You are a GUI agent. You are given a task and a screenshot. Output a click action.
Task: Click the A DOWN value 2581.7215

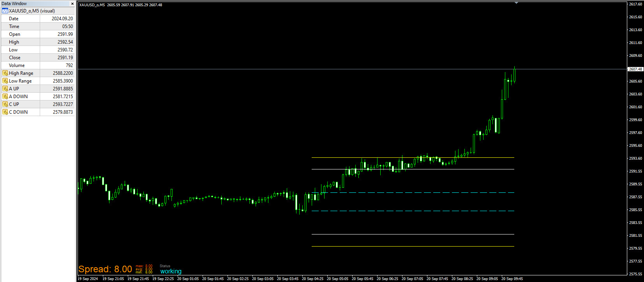[63, 97]
